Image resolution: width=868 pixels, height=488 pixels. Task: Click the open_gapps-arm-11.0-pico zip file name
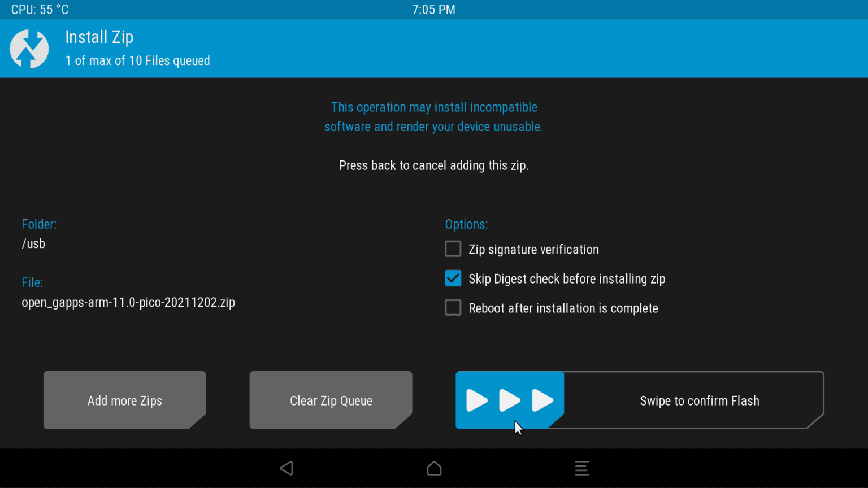coord(128,303)
